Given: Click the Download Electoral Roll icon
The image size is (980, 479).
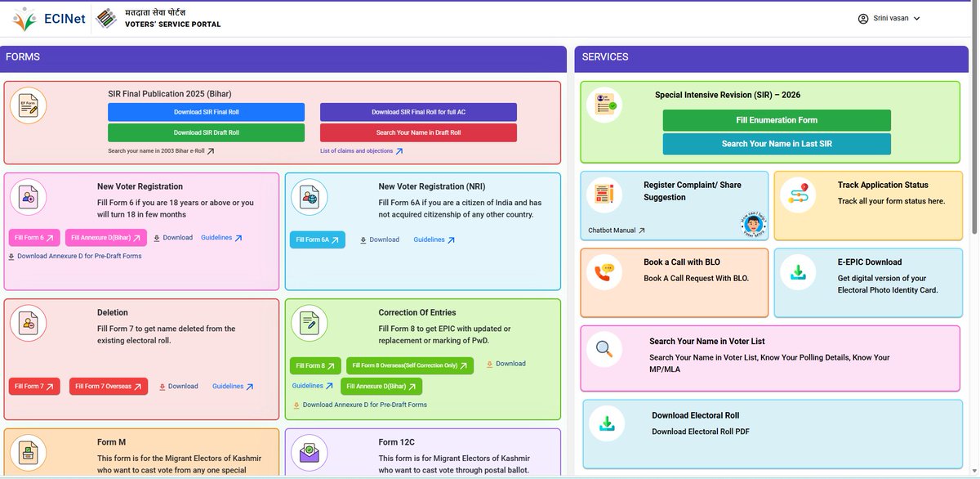Looking at the screenshot, I should 607,423.
